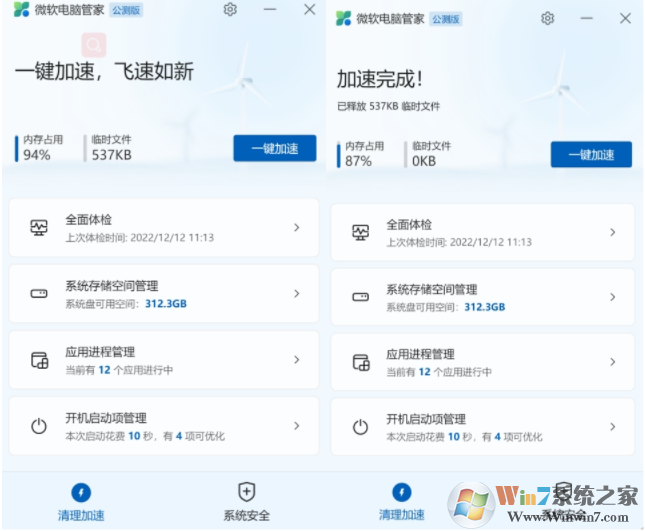645x531 pixels.
Task: Open settings gear in left window
Action: point(230,9)
